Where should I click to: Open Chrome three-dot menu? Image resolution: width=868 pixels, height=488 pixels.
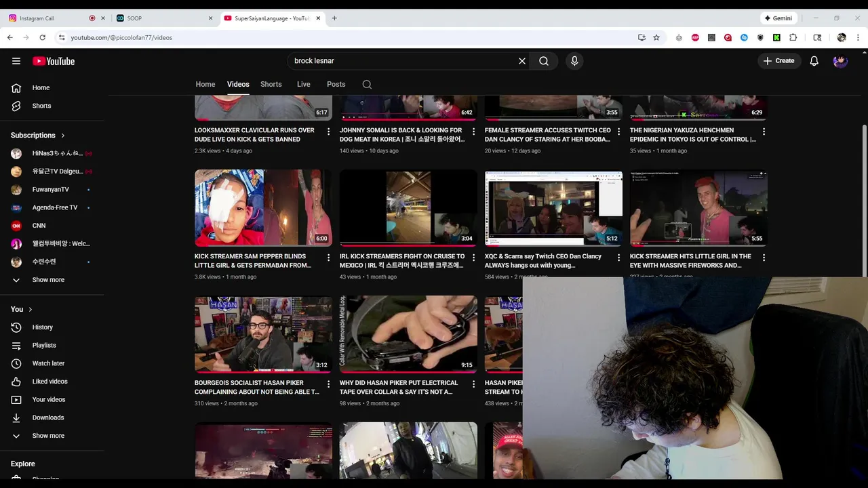pos(859,37)
